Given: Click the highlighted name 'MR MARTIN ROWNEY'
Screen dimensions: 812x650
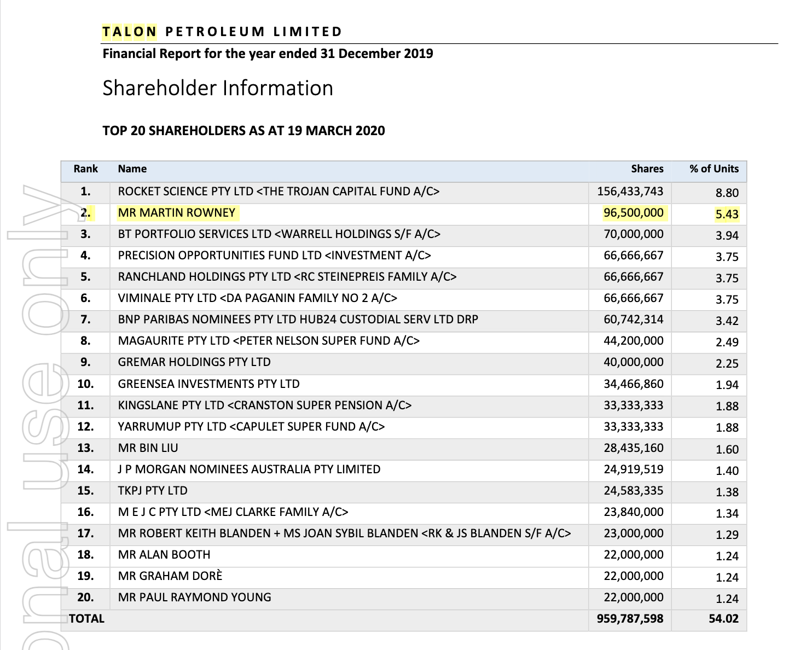Looking at the screenshot, I should point(177,213).
